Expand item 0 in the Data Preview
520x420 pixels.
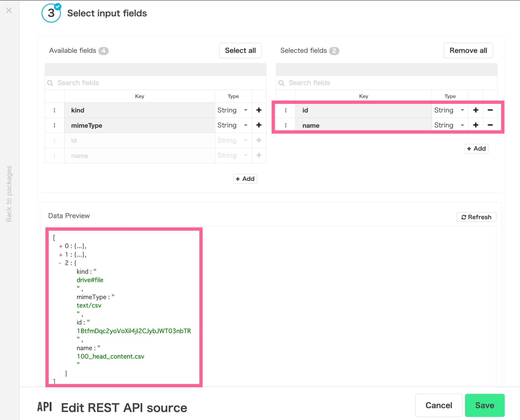click(61, 246)
